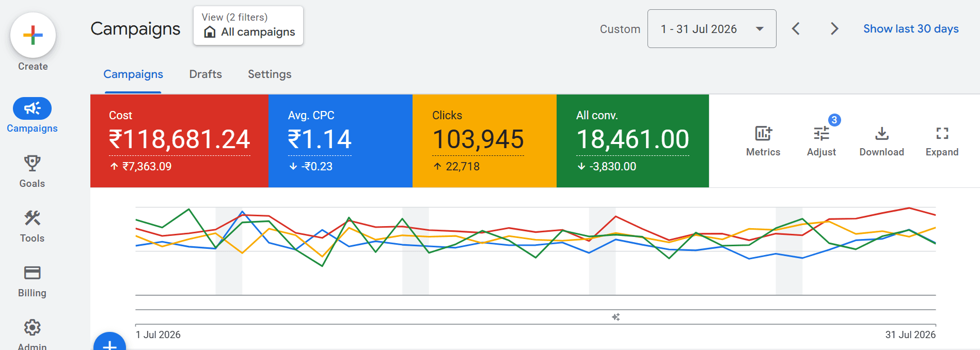
Task: Click the 103,945 clicks value
Action: click(x=478, y=139)
